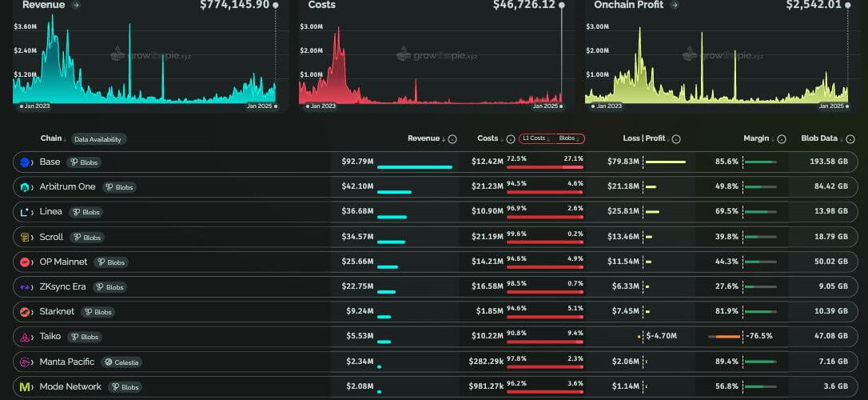Toggle the Data Availability pill
868x400 pixels.
[98, 139]
